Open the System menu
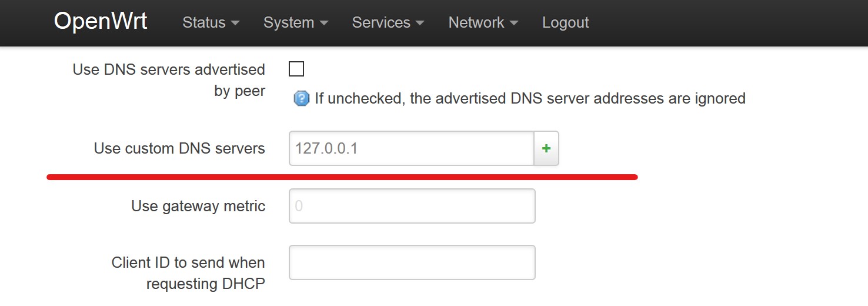868x306 pixels. point(295,22)
